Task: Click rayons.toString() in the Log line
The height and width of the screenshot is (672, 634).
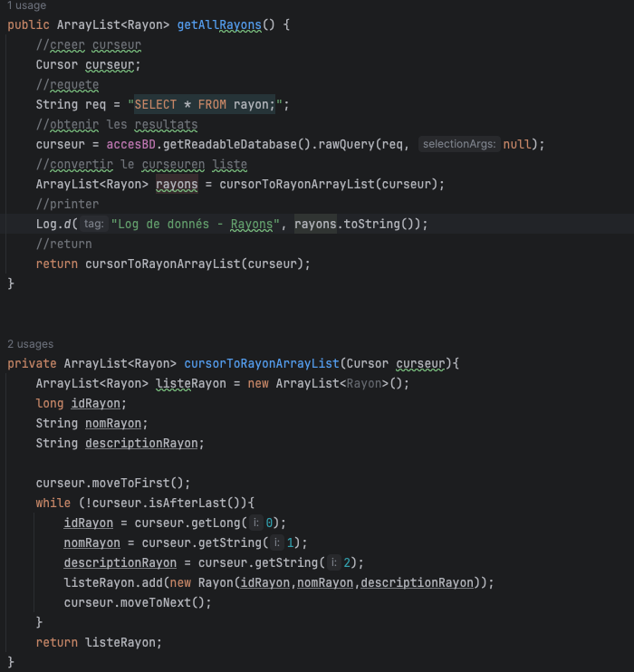Action: (357, 224)
